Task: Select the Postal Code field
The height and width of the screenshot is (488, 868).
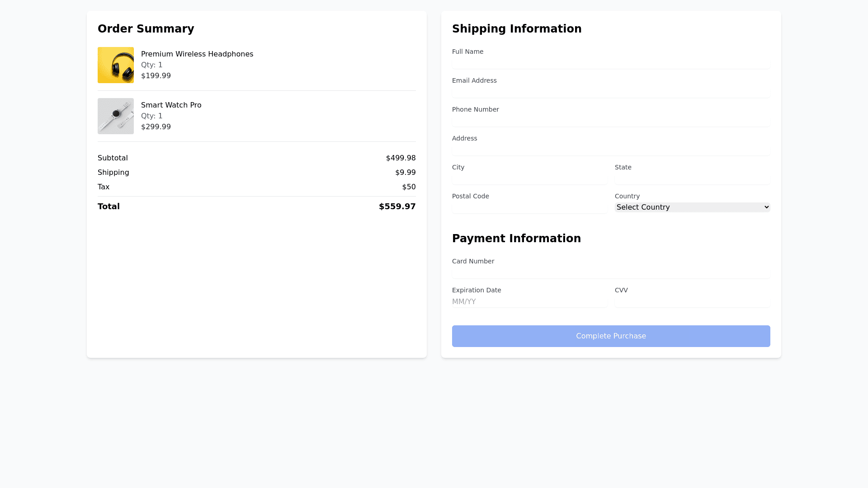Action: [x=529, y=208]
